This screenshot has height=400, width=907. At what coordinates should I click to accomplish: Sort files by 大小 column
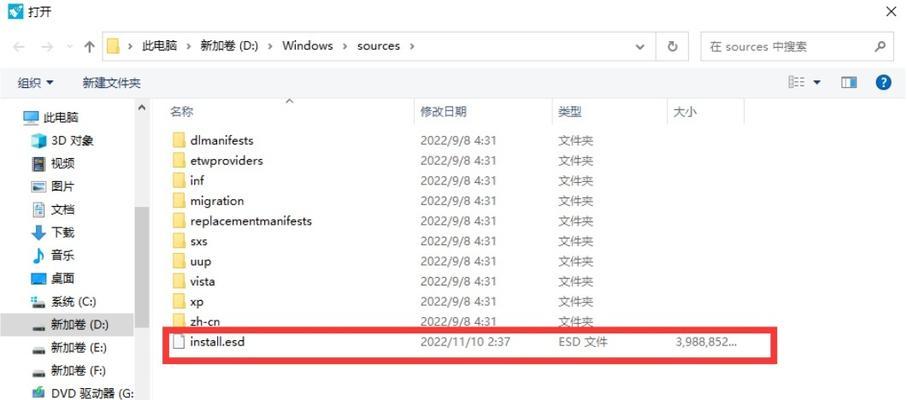(685, 112)
